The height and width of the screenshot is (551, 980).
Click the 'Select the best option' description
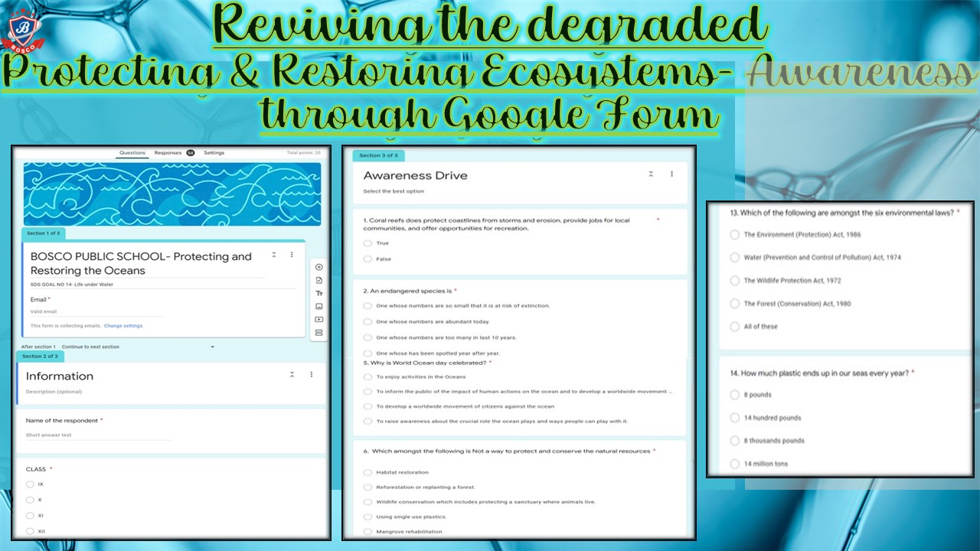click(394, 191)
